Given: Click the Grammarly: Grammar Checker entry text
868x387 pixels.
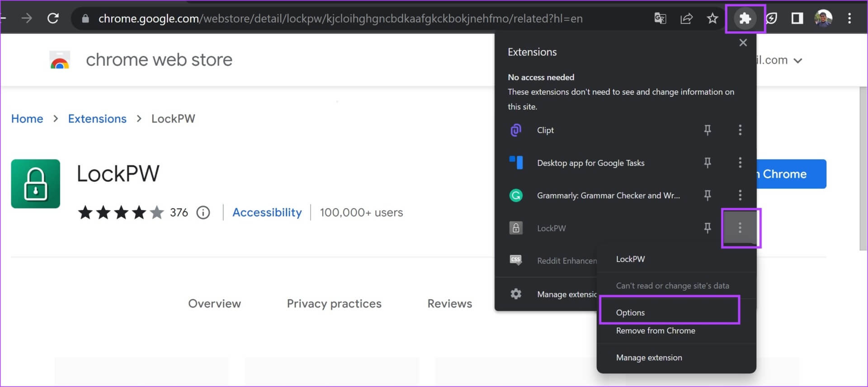Looking at the screenshot, I should [x=608, y=195].
